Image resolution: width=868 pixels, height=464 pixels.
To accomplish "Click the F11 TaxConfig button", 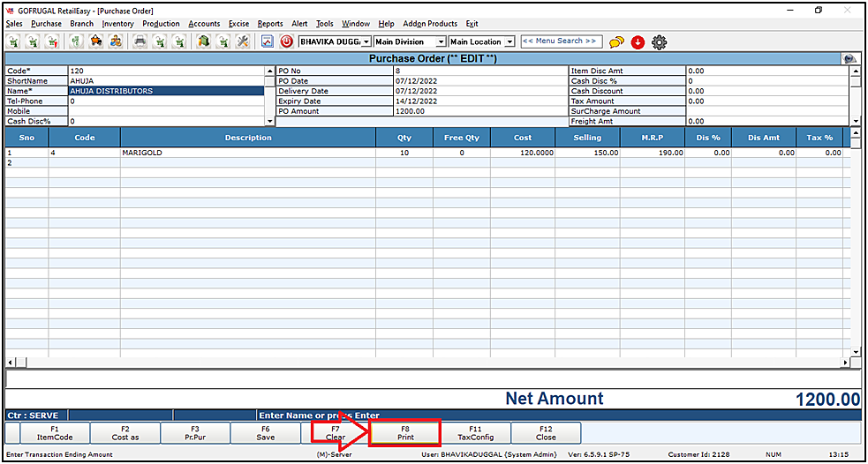I will (x=476, y=432).
